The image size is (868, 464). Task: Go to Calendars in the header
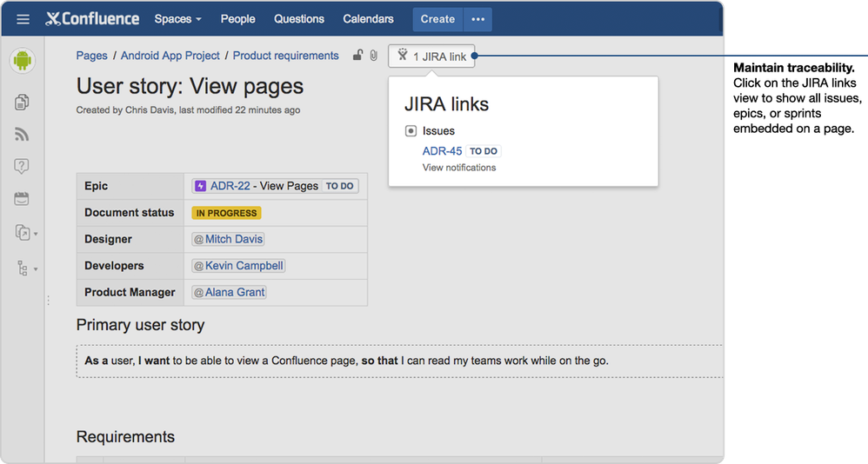(368, 19)
